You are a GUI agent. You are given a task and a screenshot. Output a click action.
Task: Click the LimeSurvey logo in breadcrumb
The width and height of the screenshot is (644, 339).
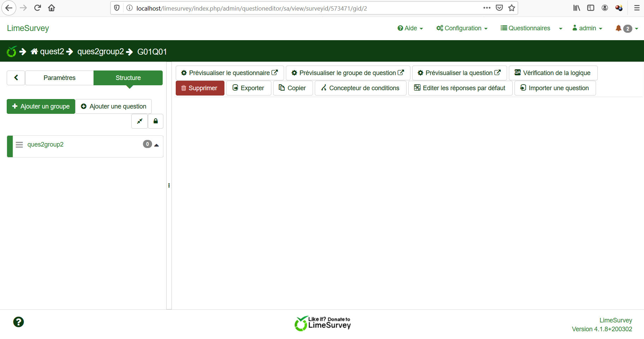12,51
